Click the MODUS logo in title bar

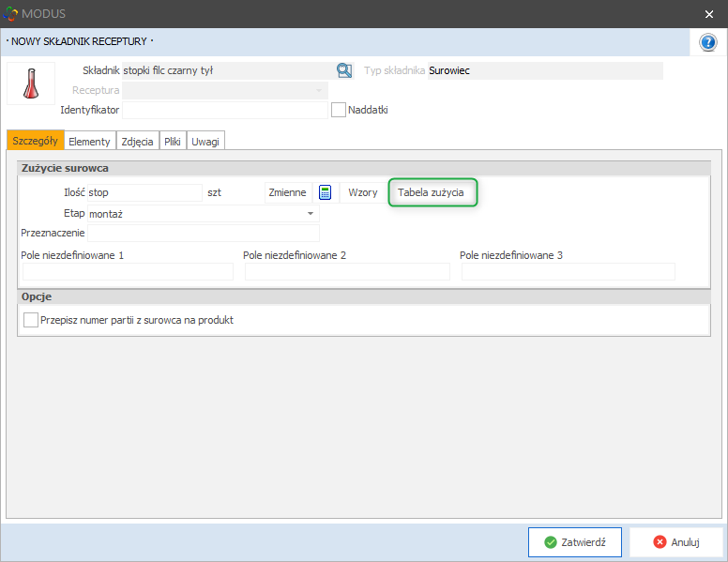coord(11,13)
